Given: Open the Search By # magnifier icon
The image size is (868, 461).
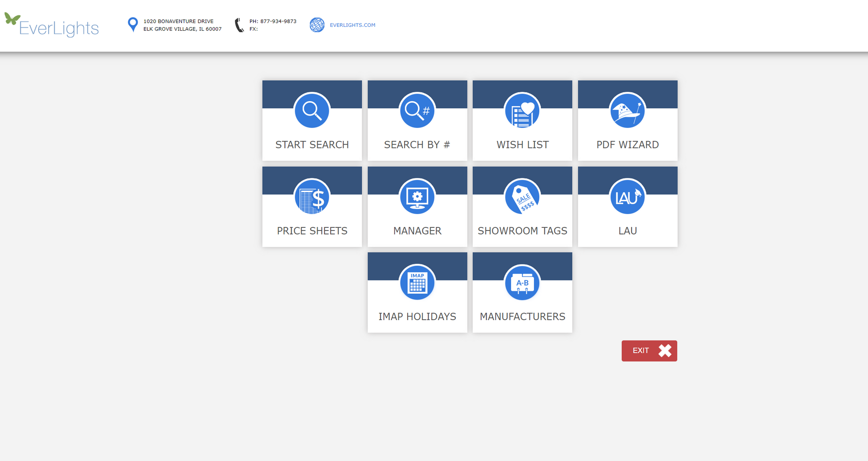Looking at the screenshot, I should pyautogui.click(x=417, y=111).
